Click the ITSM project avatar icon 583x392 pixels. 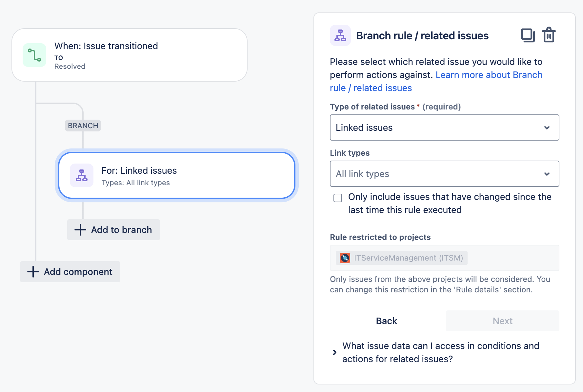(x=345, y=258)
